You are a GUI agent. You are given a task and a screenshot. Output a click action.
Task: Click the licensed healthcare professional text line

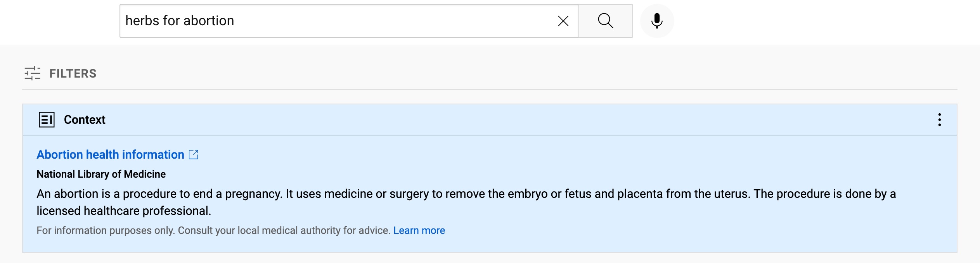[x=124, y=211]
